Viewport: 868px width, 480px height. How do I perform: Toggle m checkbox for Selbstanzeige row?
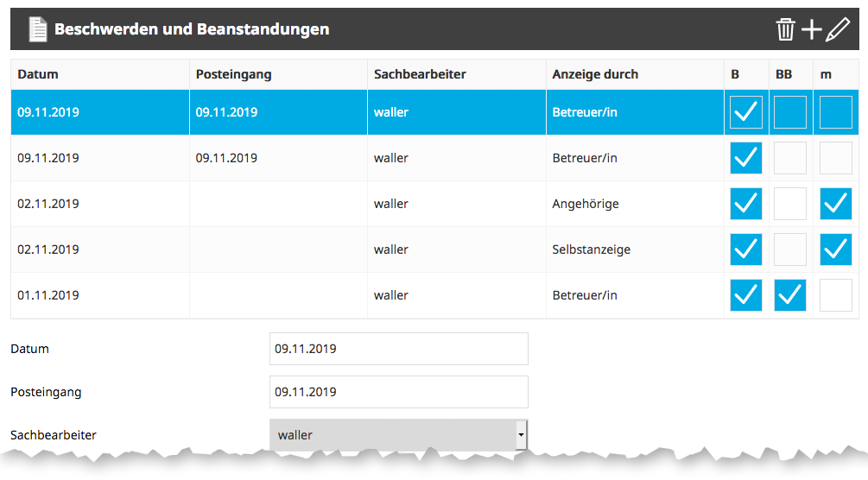[x=835, y=249]
